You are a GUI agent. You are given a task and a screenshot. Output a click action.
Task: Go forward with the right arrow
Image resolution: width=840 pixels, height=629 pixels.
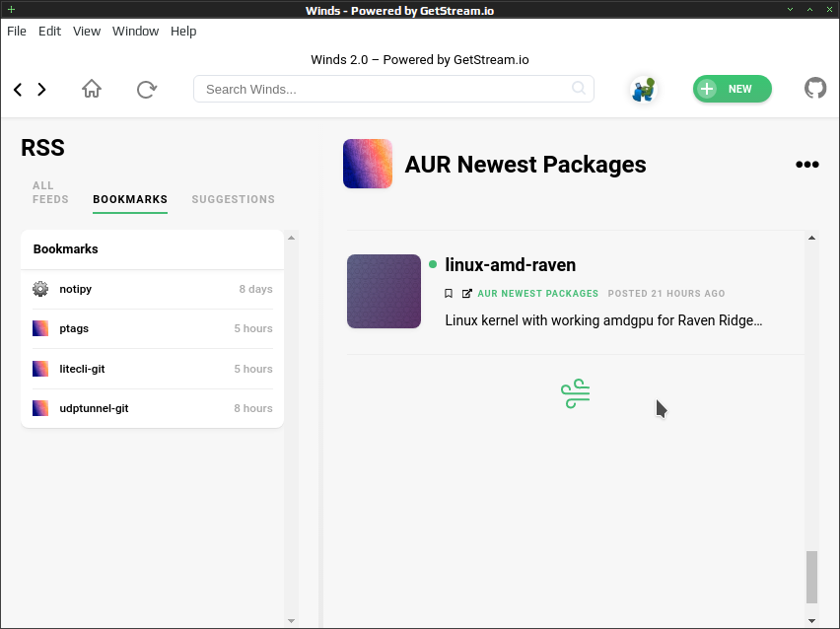pyautogui.click(x=41, y=90)
